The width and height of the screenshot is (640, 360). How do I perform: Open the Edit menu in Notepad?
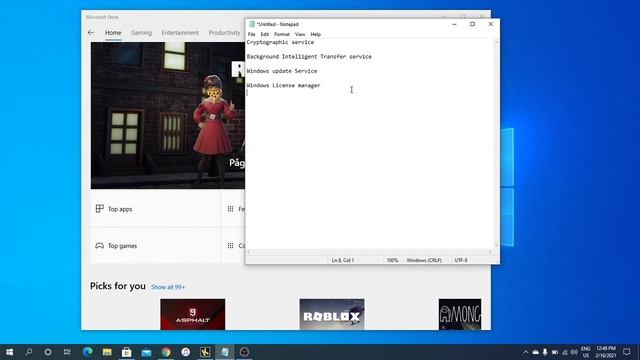point(264,34)
